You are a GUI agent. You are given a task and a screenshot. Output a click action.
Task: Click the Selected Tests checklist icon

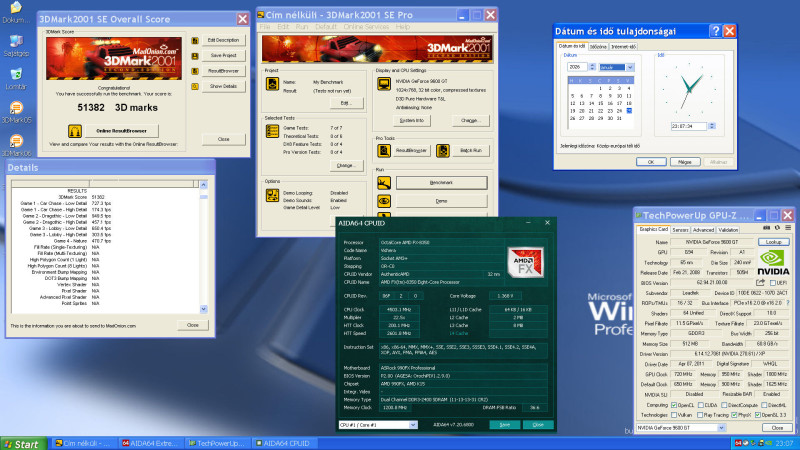point(272,131)
